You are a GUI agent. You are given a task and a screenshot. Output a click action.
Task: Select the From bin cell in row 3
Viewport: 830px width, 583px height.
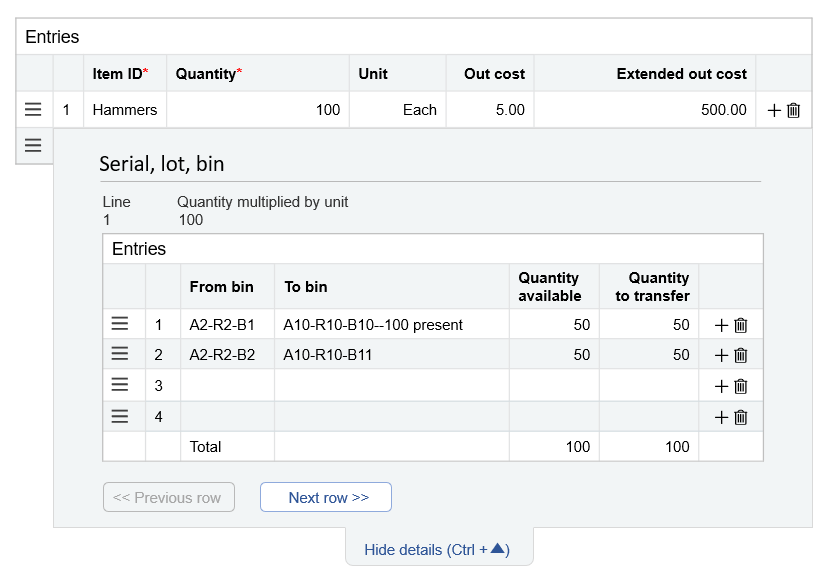click(227, 386)
